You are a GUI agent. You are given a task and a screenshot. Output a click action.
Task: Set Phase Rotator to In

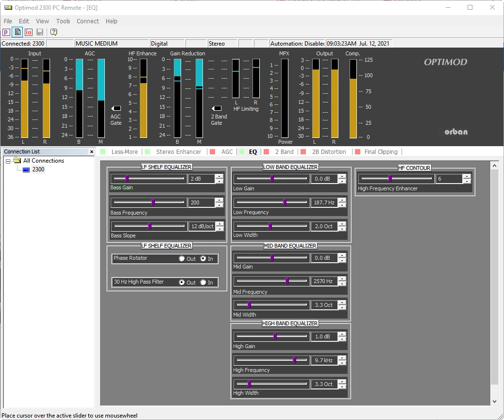[203, 259]
